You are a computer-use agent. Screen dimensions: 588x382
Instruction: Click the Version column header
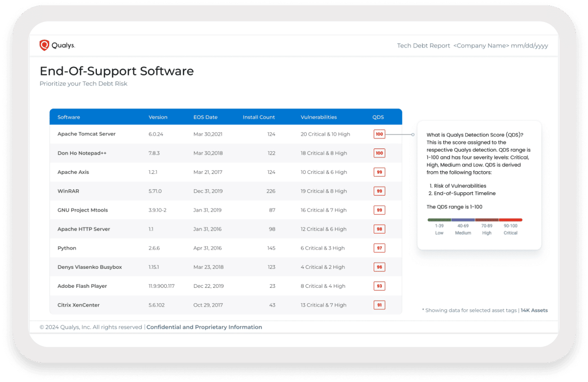[158, 117]
